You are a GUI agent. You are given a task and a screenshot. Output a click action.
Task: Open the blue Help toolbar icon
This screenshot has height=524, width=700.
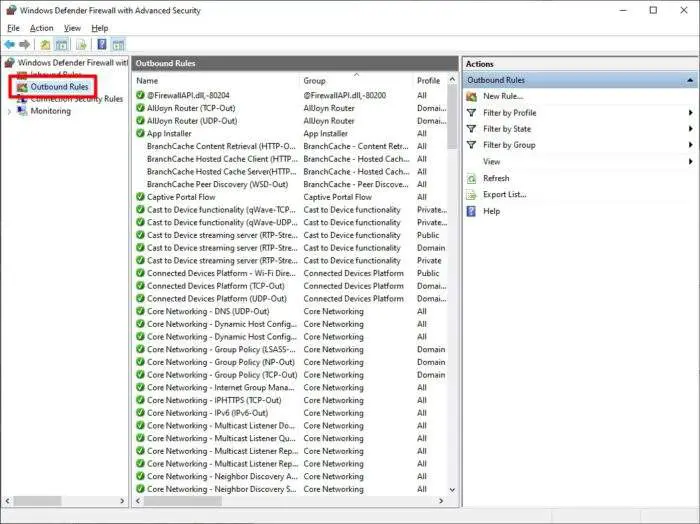102,44
